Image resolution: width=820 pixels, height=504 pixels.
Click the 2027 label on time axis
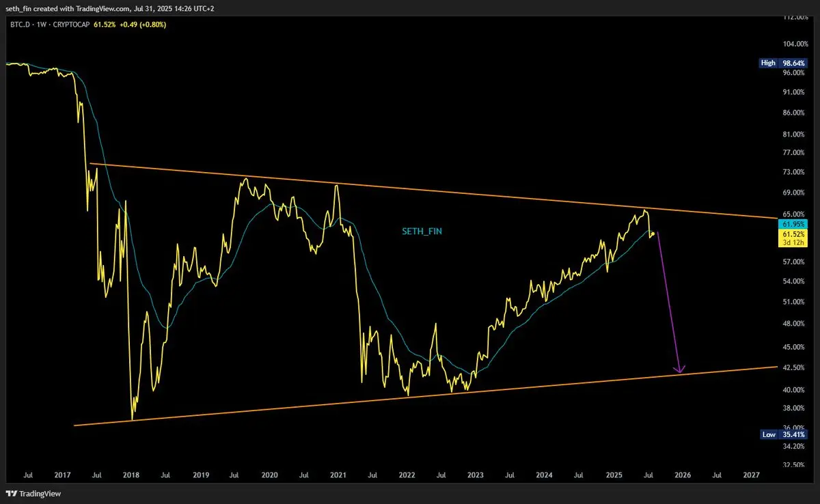coord(751,474)
